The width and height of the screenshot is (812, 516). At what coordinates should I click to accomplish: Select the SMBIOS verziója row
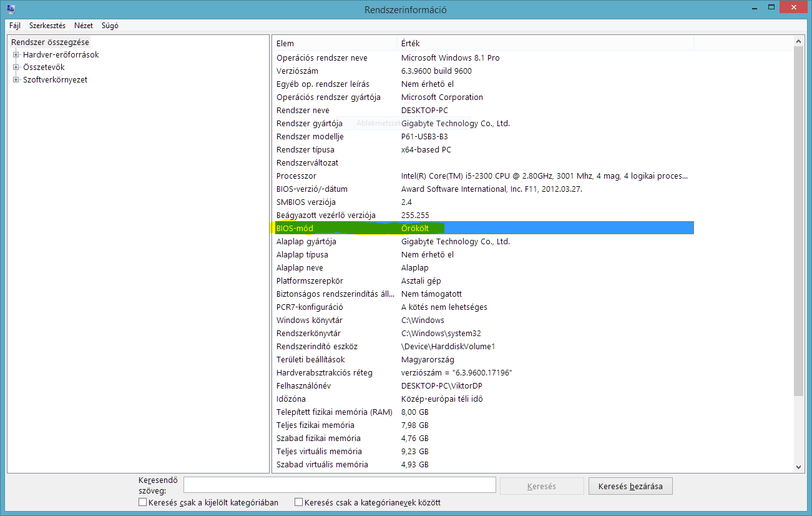pos(483,202)
